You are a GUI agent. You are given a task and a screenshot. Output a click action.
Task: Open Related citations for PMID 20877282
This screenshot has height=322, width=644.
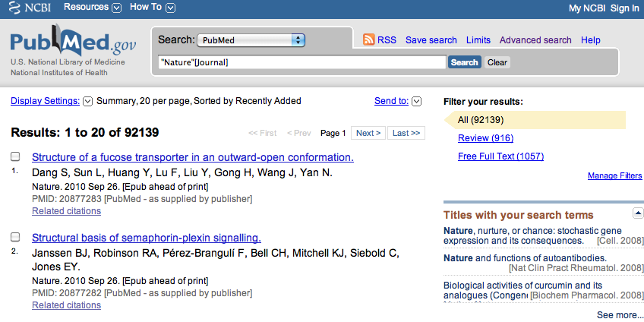(x=67, y=305)
